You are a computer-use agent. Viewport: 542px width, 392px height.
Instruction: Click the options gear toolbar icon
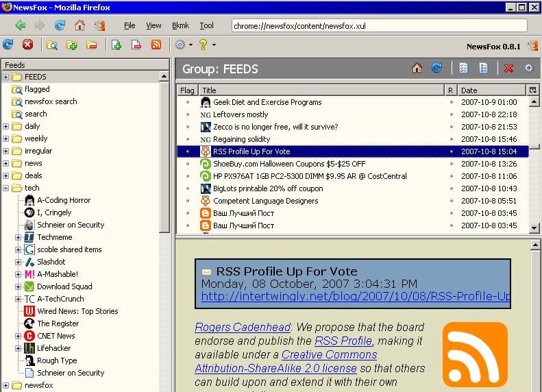pos(180,45)
